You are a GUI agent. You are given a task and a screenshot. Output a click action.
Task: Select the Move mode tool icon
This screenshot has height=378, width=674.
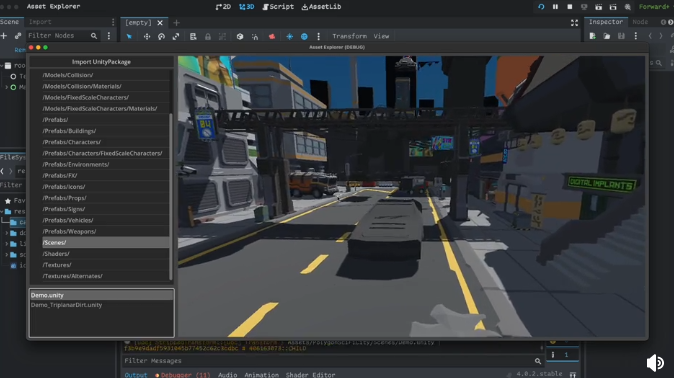pyautogui.click(x=147, y=37)
